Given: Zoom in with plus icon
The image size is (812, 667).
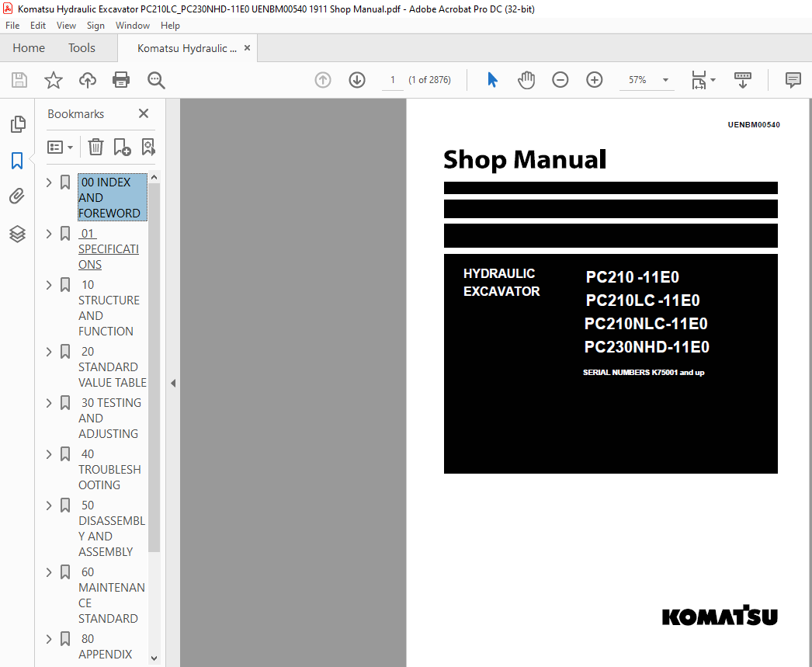Looking at the screenshot, I should pyautogui.click(x=594, y=80).
